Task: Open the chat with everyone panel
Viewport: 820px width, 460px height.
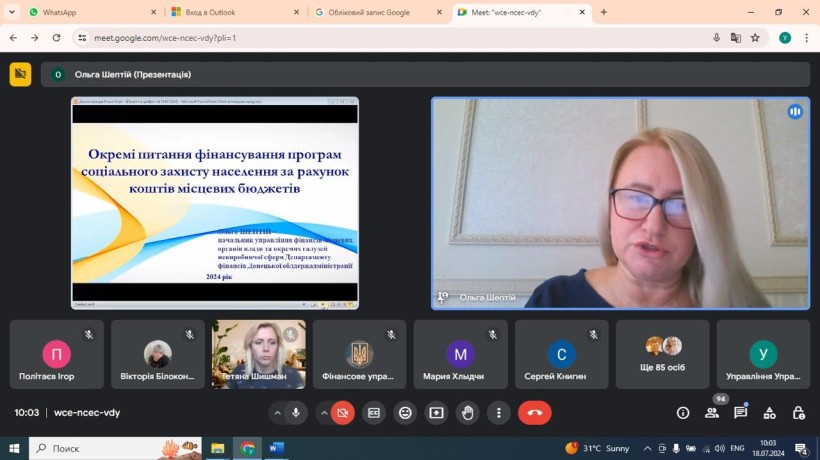Action: [x=741, y=413]
